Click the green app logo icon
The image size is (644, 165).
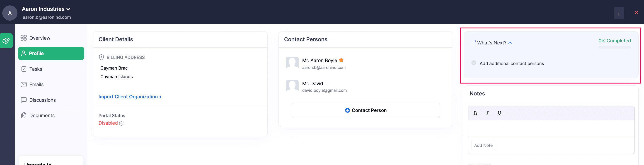tap(6, 41)
